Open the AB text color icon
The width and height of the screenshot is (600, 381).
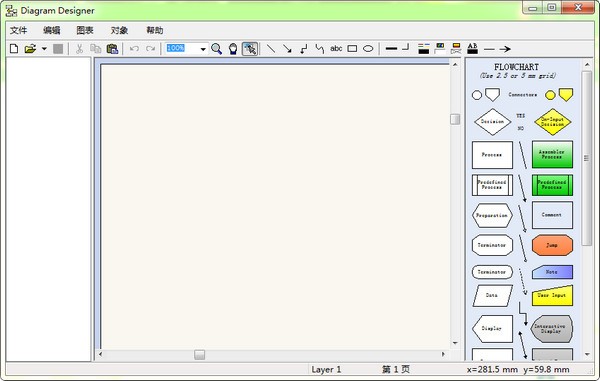(x=473, y=48)
